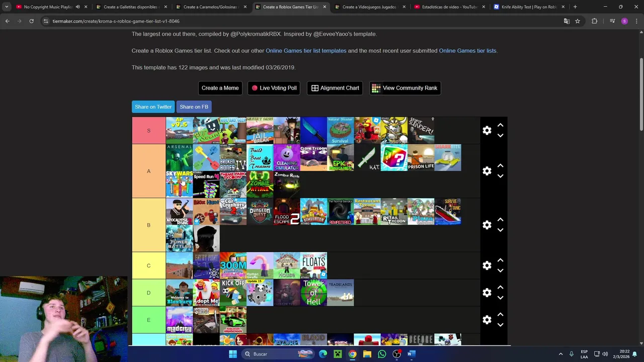Click the orange A tier label
Screen dimensions: 644x362
(x=148, y=171)
